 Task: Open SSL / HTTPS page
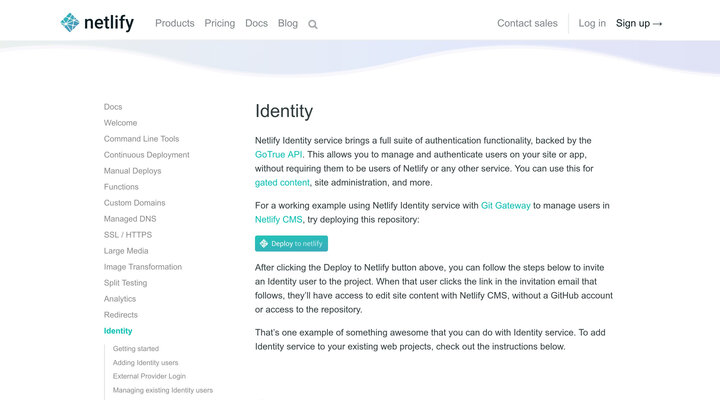pos(128,235)
